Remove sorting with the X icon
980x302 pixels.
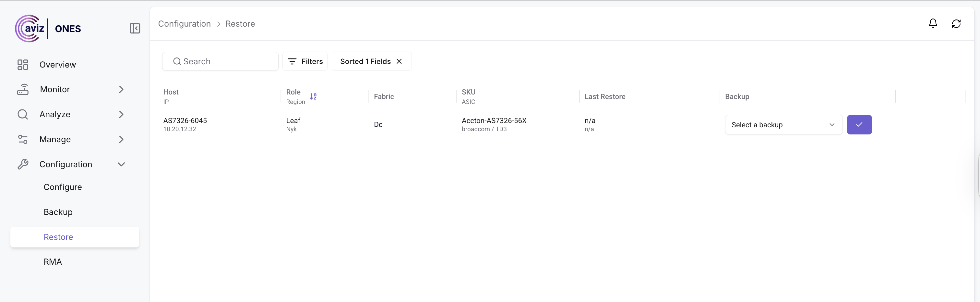coord(399,61)
